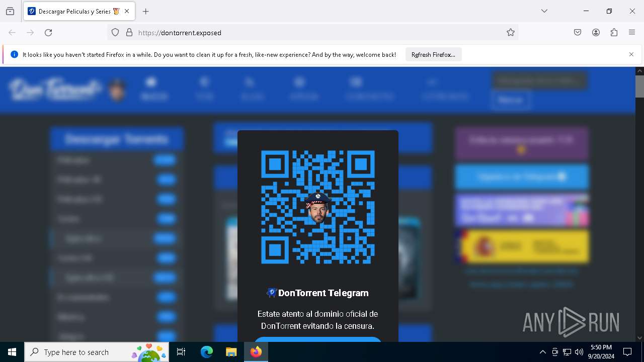Open File Explorer from taskbar
Viewport: 644px width, 362px height.
(x=231, y=352)
